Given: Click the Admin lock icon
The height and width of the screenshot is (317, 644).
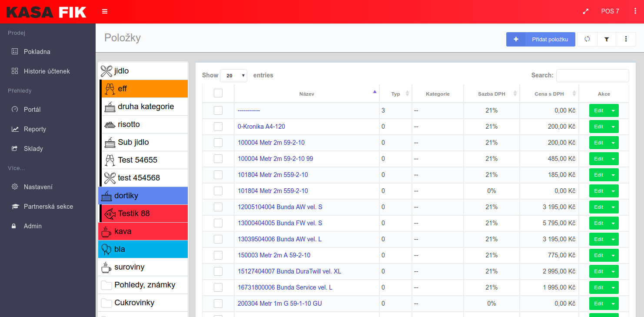Looking at the screenshot, I should [x=14, y=226].
